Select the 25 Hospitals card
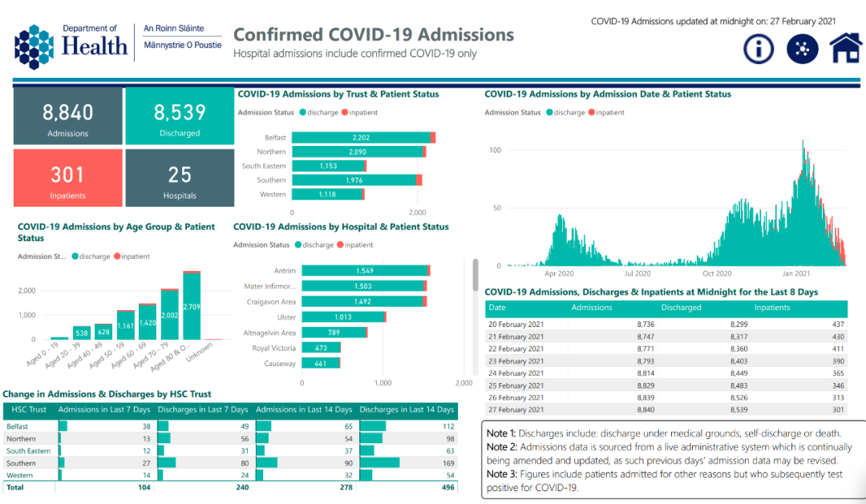The height and width of the screenshot is (504, 866). click(180, 179)
